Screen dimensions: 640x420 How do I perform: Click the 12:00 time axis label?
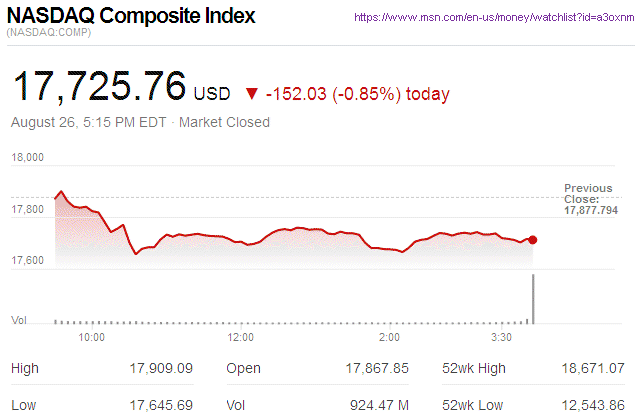click(x=240, y=338)
